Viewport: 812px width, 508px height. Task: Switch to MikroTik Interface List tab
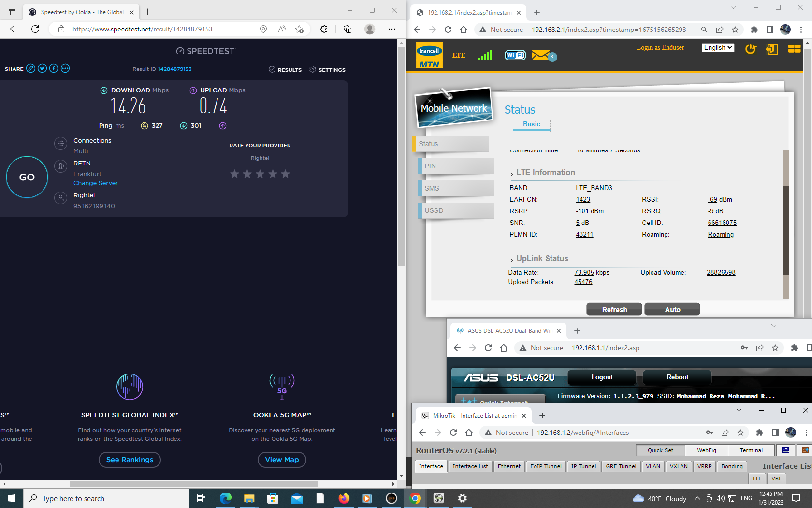470,466
